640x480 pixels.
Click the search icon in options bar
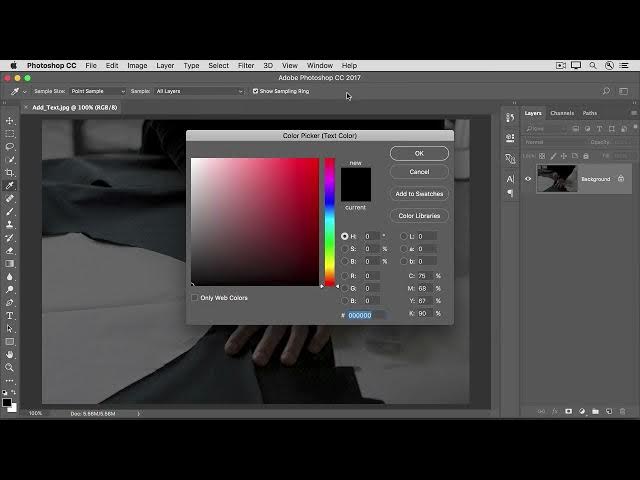coord(606,91)
